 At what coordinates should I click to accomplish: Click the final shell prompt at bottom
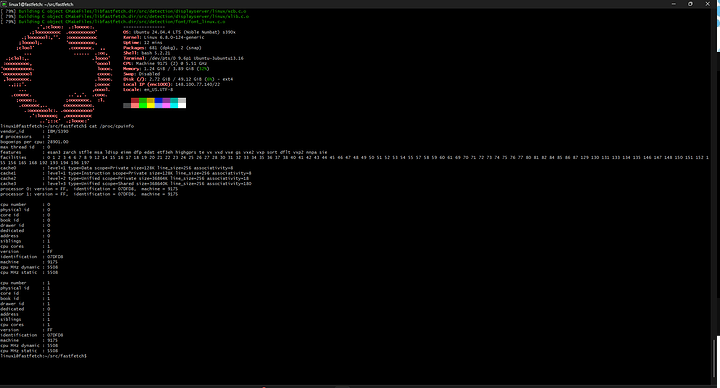pyautogui.click(x=44, y=356)
